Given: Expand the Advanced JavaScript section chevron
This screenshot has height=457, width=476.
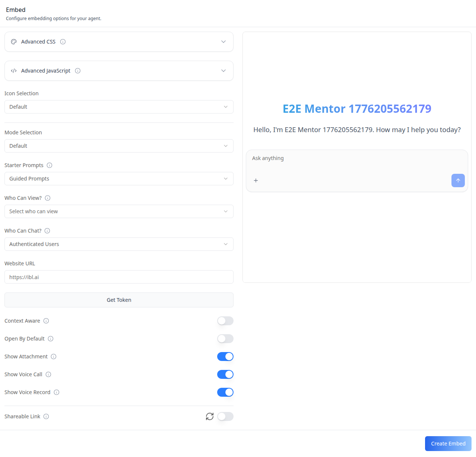Looking at the screenshot, I should pos(223,71).
